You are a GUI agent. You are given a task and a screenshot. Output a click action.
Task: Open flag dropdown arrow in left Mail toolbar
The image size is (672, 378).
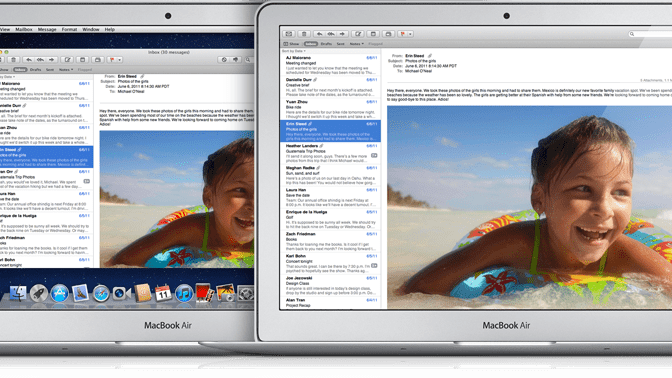click(x=120, y=60)
